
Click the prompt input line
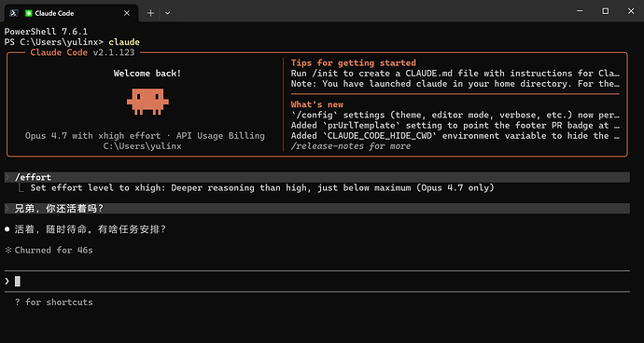316,281
